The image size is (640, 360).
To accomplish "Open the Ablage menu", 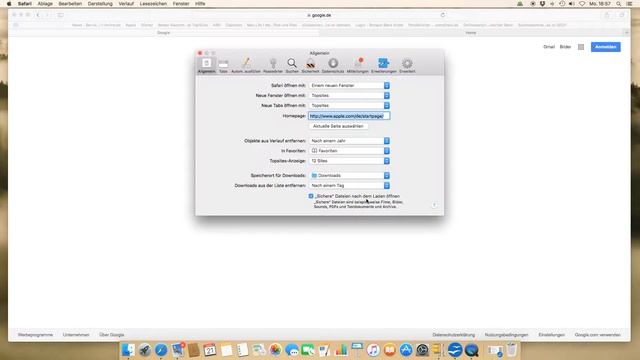I will click(x=45, y=4).
